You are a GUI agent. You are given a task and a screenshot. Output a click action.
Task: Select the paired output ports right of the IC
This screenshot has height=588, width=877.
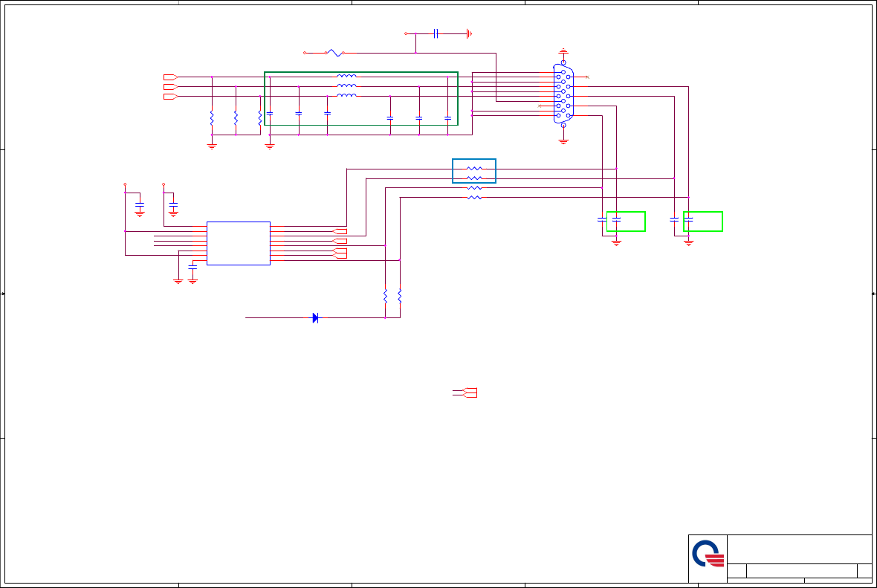pos(340,253)
